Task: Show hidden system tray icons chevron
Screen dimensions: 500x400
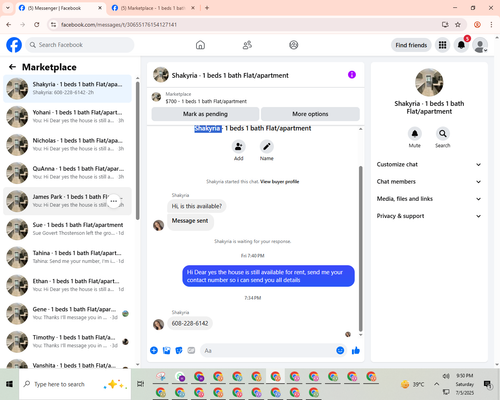Action: (x=436, y=384)
